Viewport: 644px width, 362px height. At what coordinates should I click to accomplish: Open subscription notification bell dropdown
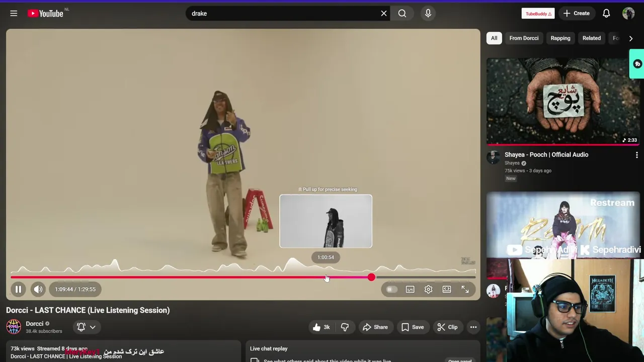pos(87,327)
